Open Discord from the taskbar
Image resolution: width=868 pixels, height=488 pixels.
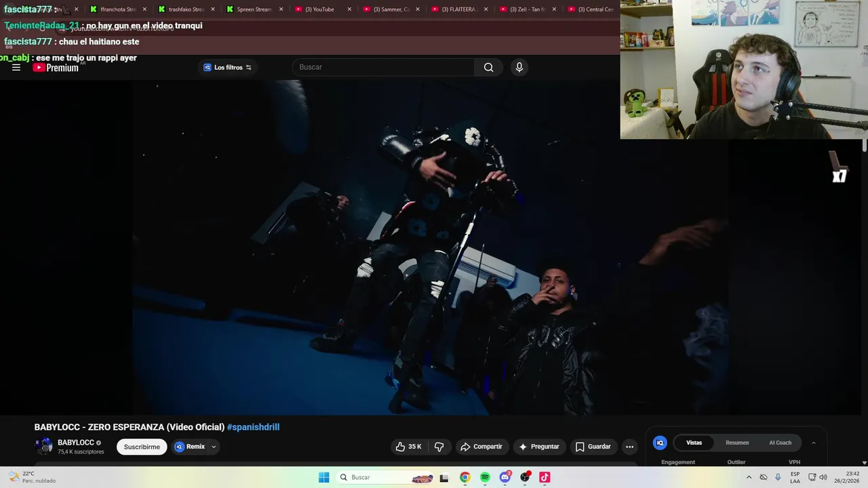[505, 477]
